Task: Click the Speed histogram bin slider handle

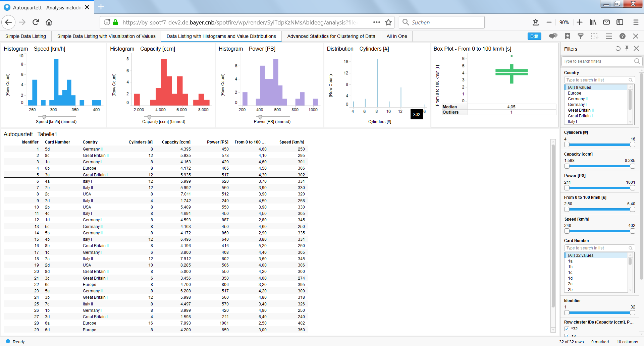Action: [x=44, y=117]
